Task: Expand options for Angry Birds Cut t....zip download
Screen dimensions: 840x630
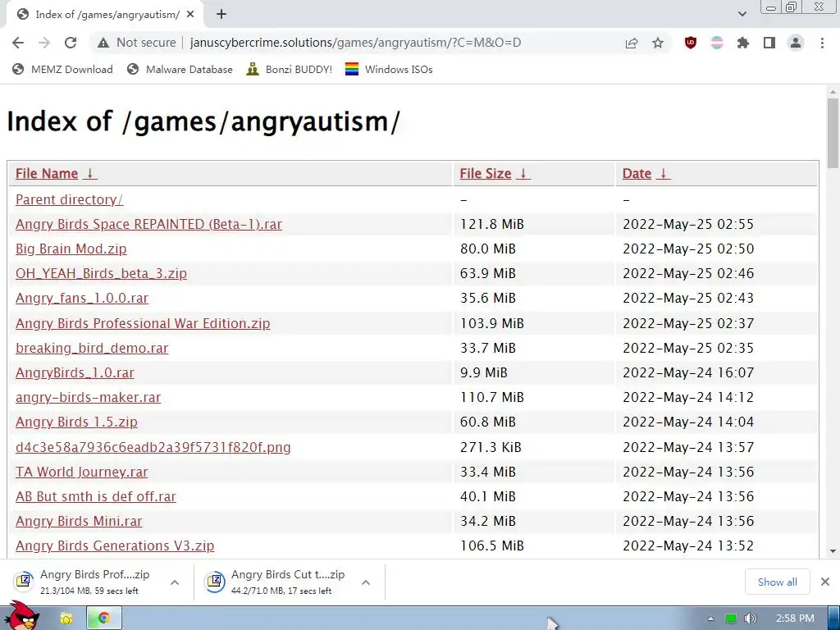Action: click(x=366, y=582)
